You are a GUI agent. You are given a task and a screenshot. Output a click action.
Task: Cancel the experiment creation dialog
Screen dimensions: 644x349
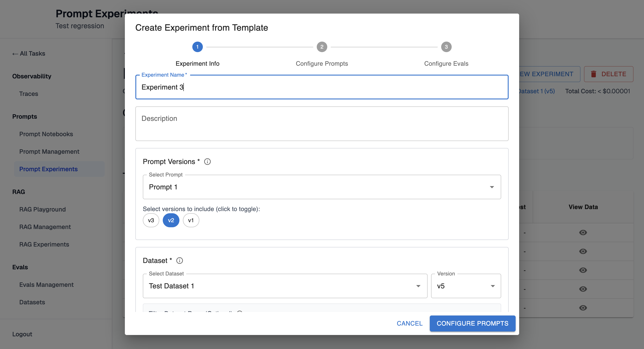click(x=409, y=323)
